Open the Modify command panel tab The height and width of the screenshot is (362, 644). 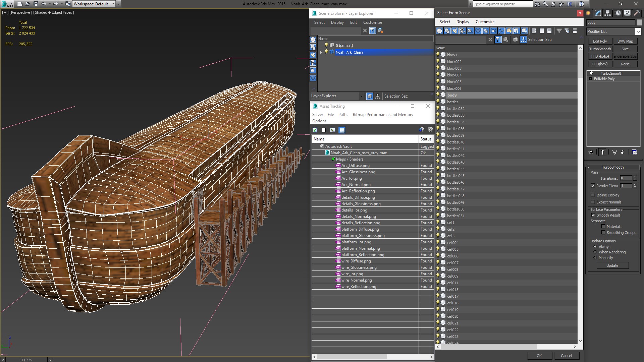pos(598,13)
